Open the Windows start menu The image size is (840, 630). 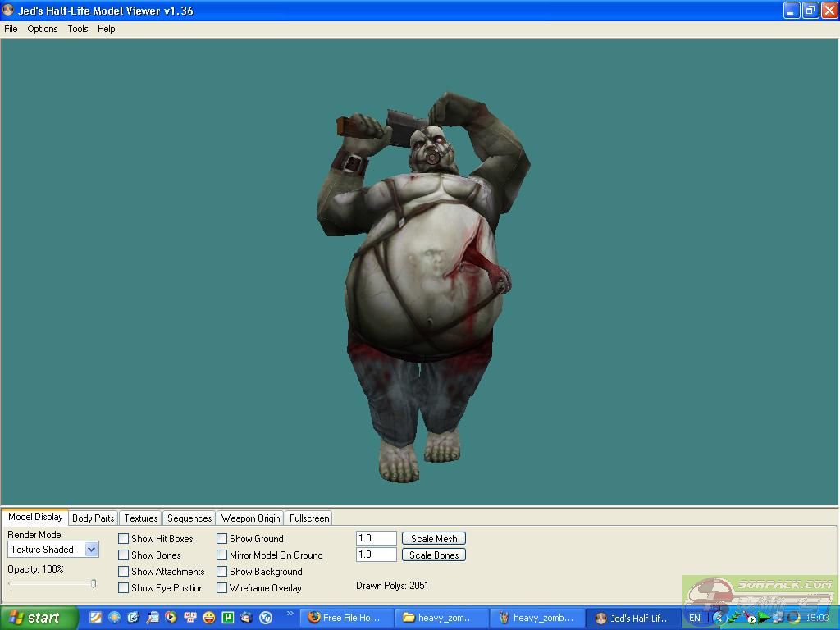point(39,618)
